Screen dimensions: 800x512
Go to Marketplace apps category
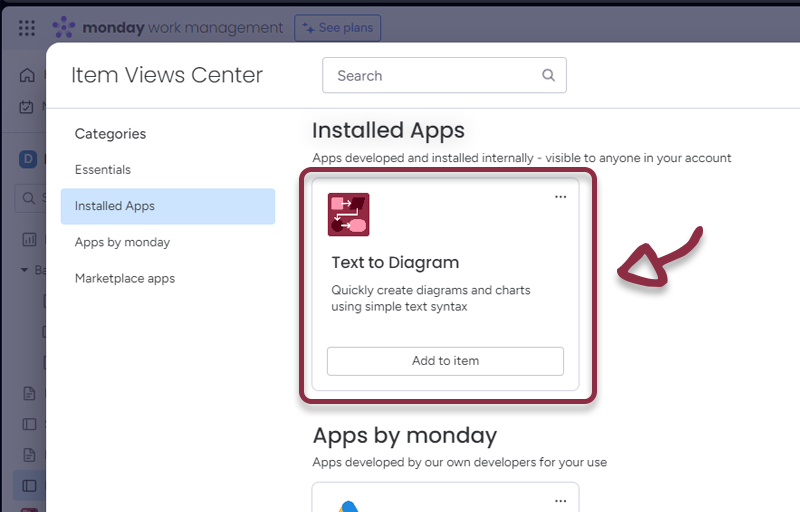pyautogui.click(x=125, y=278)
